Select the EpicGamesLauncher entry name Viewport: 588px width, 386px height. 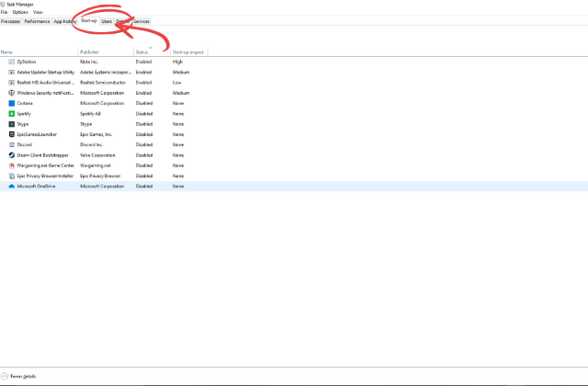coord(37,134)
